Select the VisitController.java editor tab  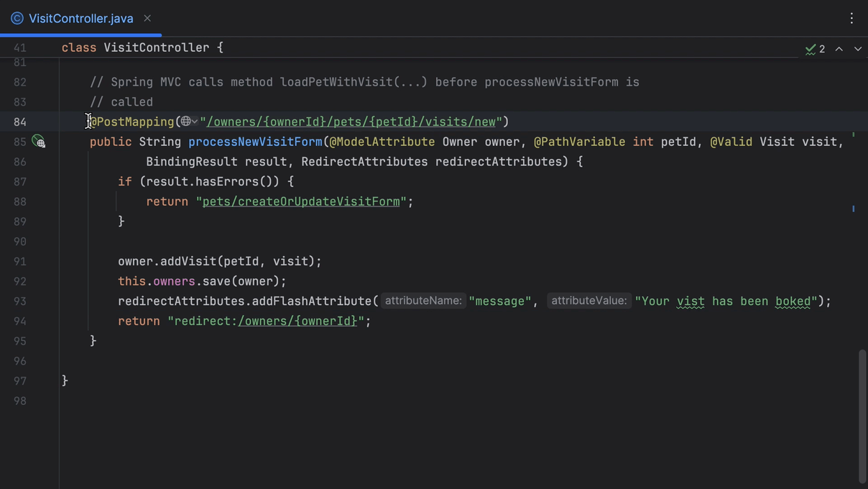coord(79,18)
